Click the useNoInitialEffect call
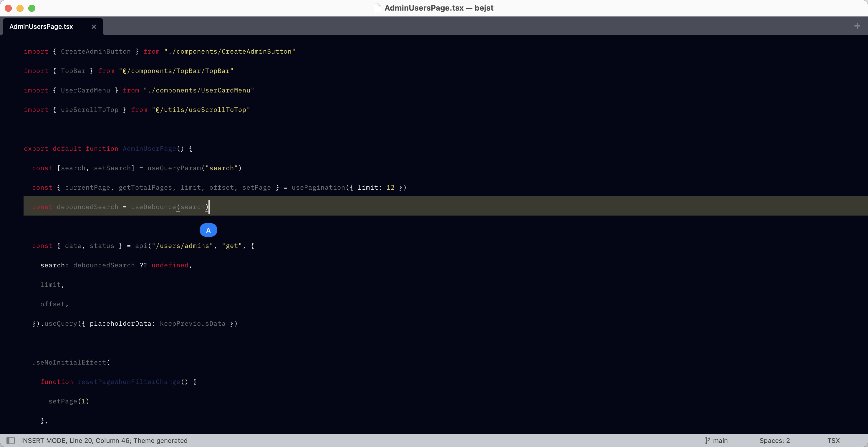This screenshot has height=447, width=868. (69, 362)
